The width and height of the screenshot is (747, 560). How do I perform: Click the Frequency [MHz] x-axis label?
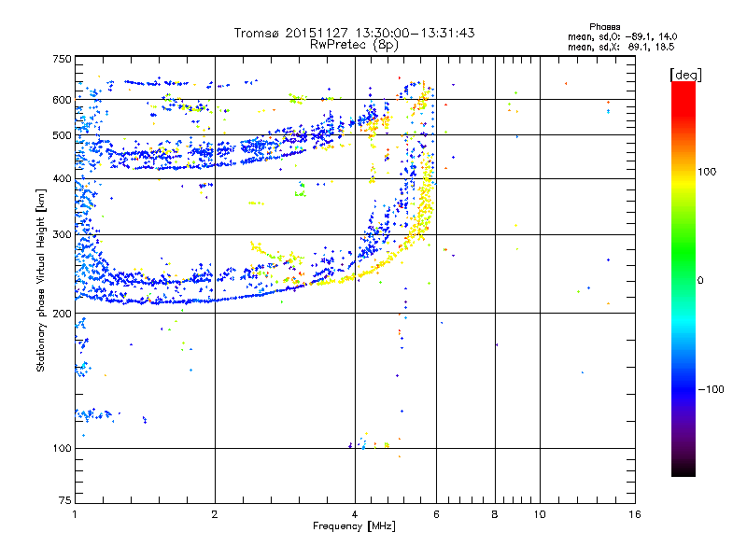pos(355,527)
